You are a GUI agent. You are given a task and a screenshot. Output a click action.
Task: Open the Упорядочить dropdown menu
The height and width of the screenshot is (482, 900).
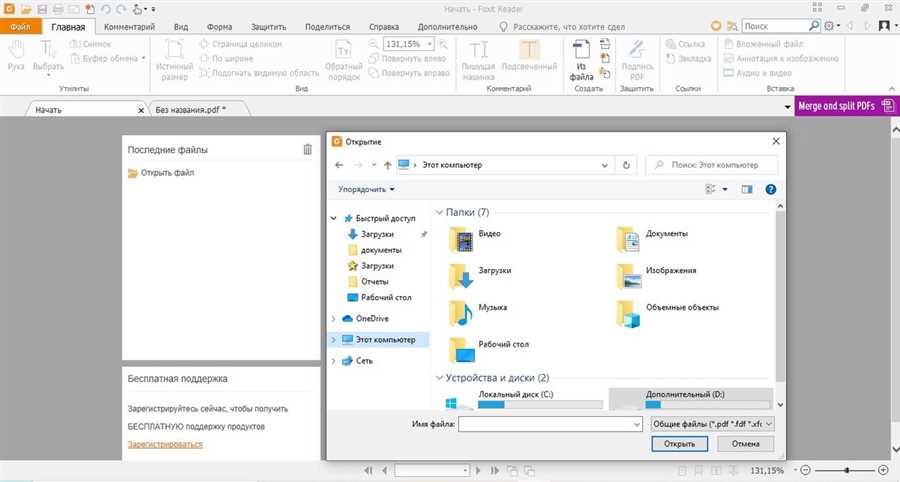click(x=366, y=189)
